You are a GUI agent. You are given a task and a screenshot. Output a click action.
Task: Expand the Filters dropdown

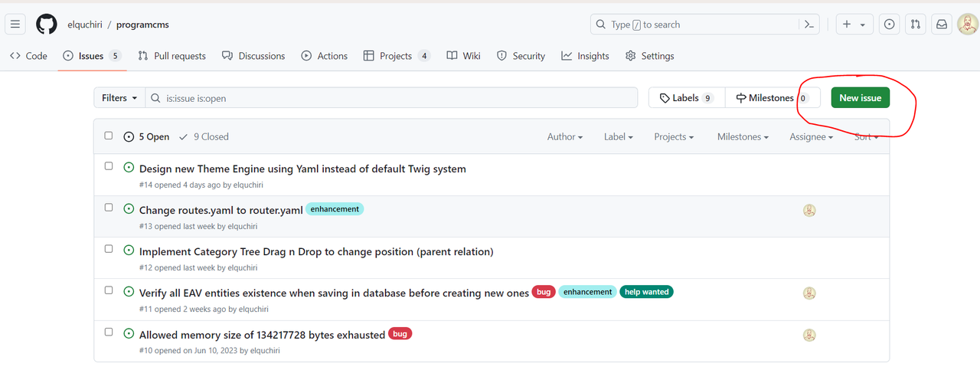(119, 98)
